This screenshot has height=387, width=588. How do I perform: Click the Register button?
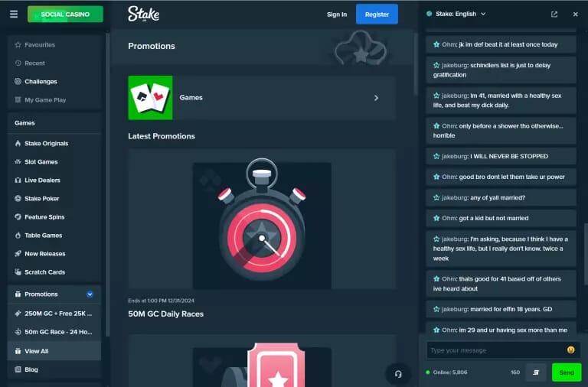[x=377, y=15]
